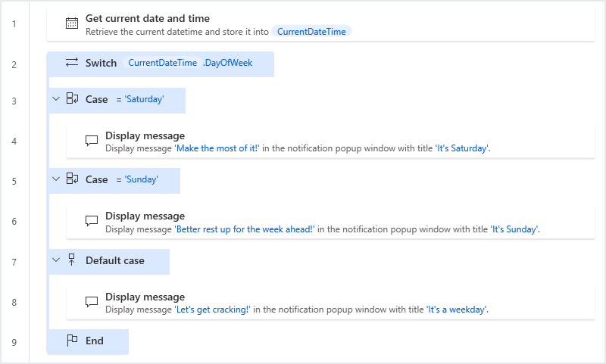The width and height of the screenshot is (606, 364).
Task: Click the Case icon next to 'Sunday'
Action: tap(72, 179)
